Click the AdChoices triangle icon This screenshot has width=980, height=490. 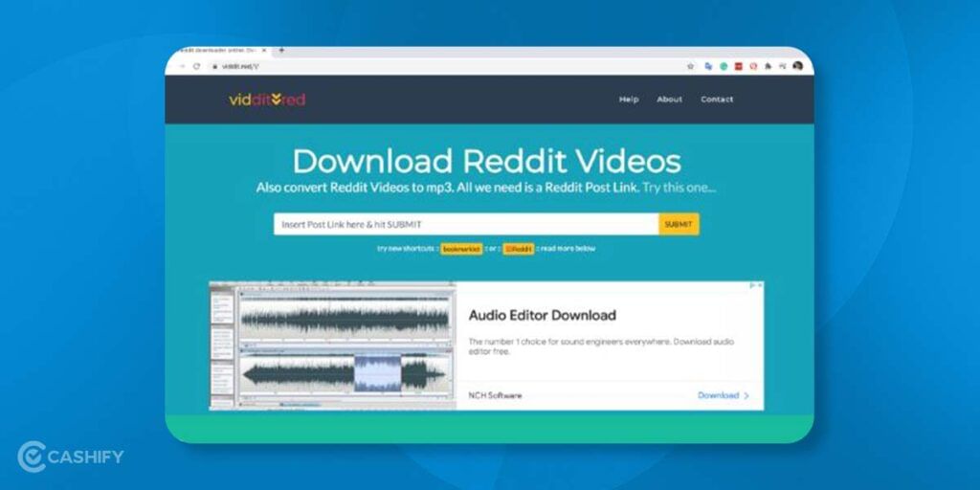pyautogui.click(x=752, y=285)
